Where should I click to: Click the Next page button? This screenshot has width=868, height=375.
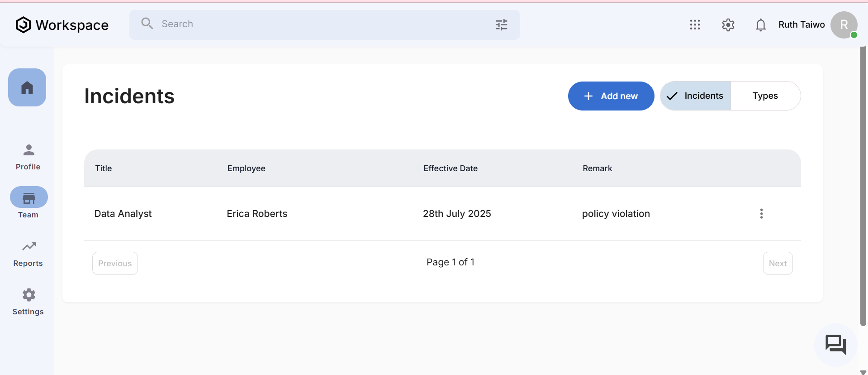778,264
